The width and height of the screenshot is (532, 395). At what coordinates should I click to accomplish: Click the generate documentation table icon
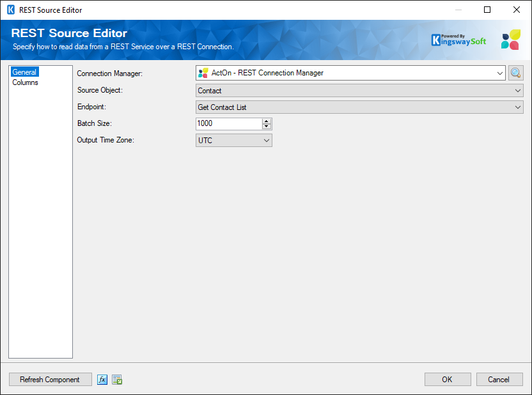click(x=117, y=380)
